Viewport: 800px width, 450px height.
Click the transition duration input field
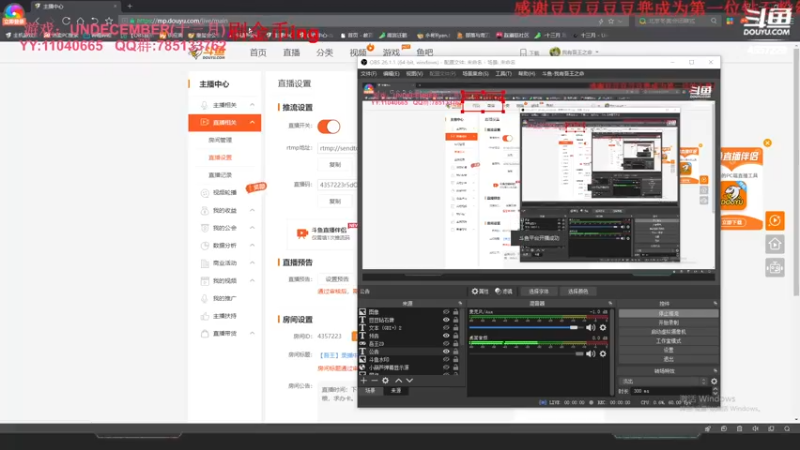[671, 391]
